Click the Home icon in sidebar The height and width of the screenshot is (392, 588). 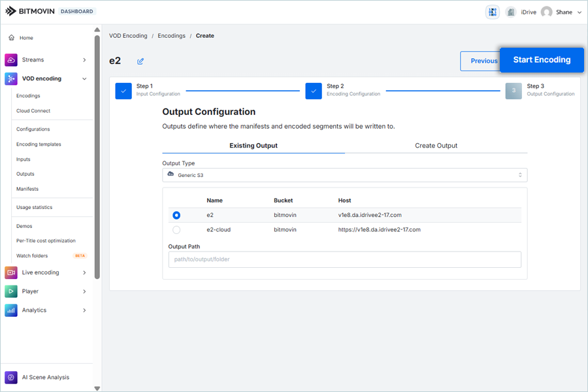(x=12, y=38)
